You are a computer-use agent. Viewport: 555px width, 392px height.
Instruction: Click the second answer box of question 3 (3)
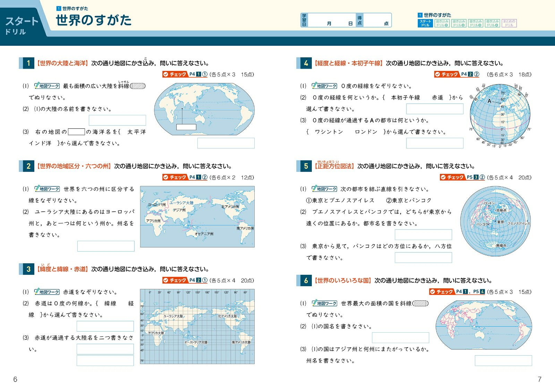point(105,360)
